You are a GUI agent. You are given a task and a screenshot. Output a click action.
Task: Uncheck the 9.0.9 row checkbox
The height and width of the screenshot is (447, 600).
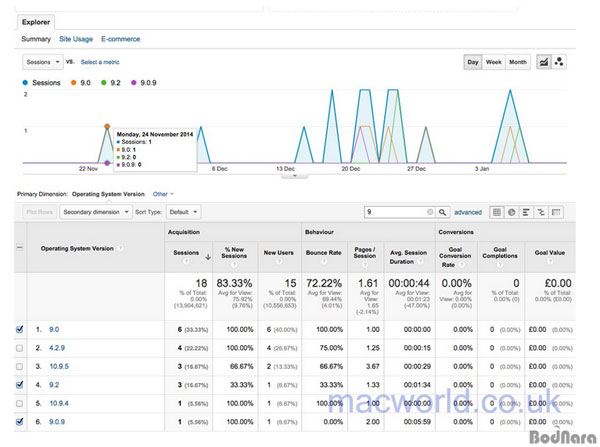pyautogui.click(x=20, y=422)
